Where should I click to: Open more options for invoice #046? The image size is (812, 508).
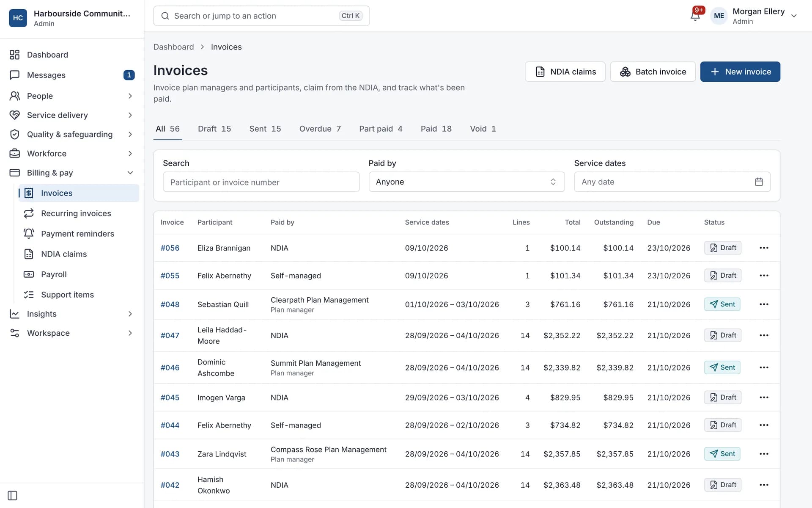(764, 367)
